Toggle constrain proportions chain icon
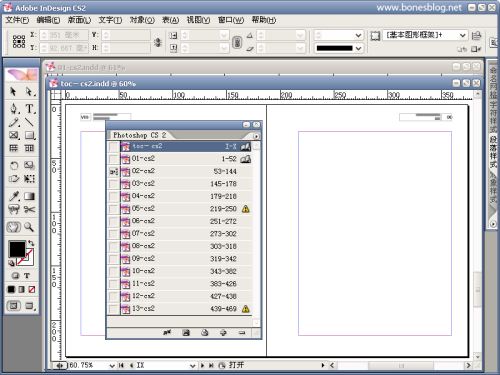 coord(237,42)
